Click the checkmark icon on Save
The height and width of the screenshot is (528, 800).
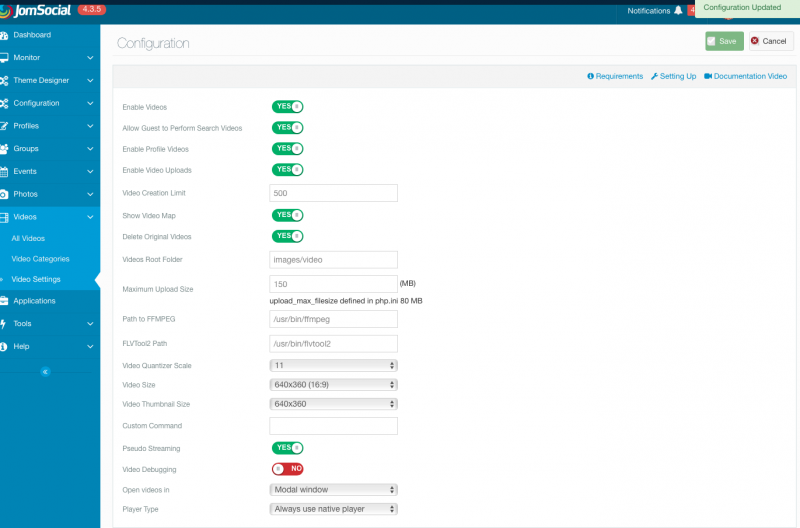coord(711,41)
